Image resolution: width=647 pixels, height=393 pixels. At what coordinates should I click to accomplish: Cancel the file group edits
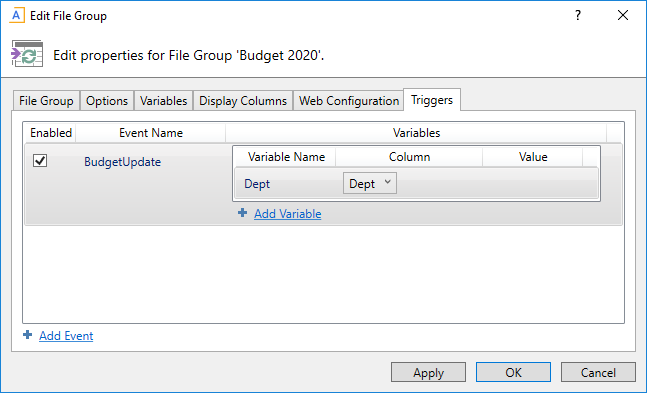pyautogui.click(x=598, y=372)
